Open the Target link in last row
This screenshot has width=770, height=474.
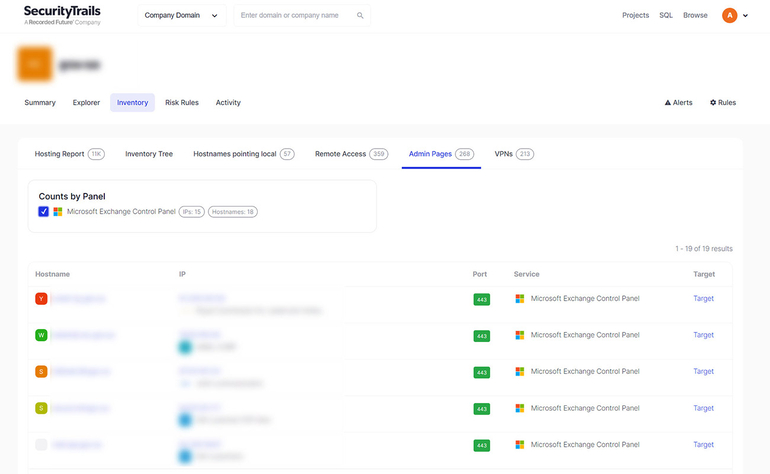703,445
